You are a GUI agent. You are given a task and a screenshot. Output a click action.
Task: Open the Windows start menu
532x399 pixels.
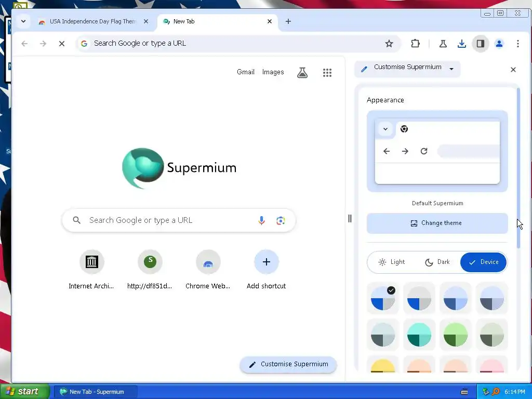coord(24,392)
